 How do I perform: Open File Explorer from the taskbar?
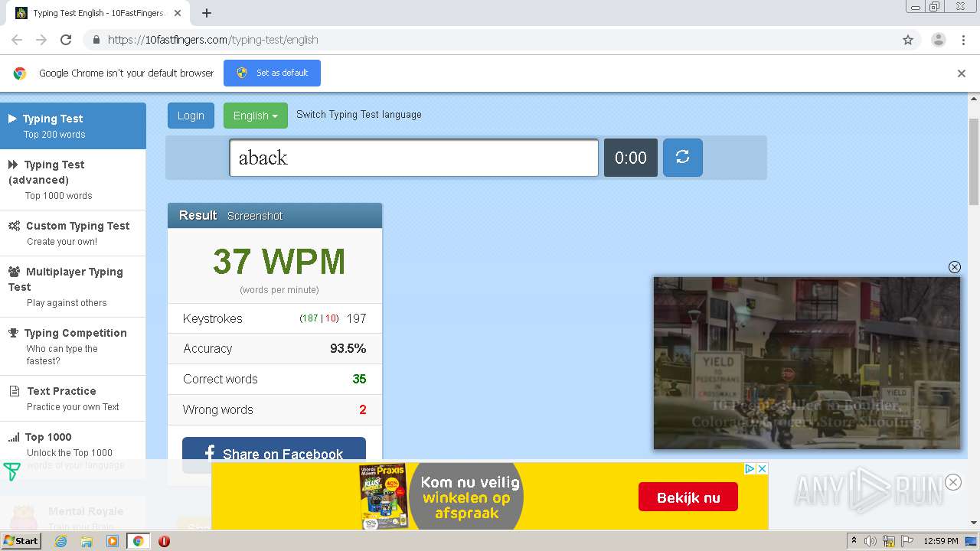pyautogui.click(x=87, y=541)
